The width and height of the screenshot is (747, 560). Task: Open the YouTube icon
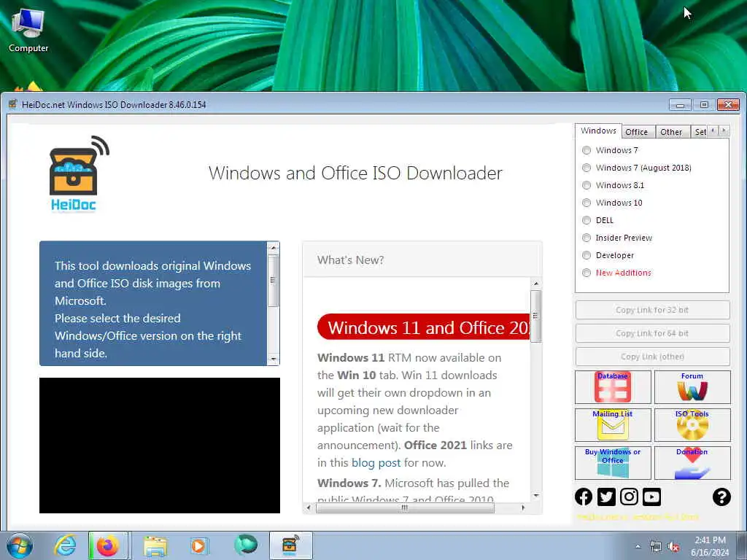point(651,497)
